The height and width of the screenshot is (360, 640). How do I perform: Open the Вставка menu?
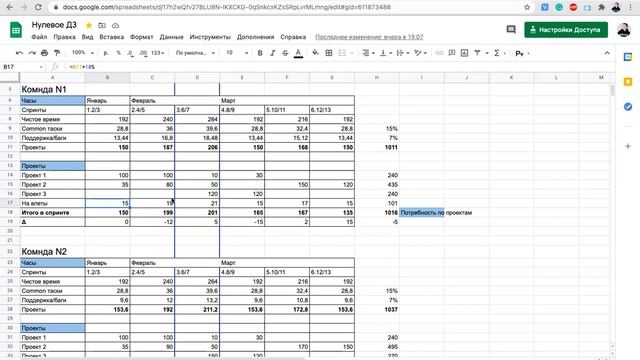click(x=111, y=37)
